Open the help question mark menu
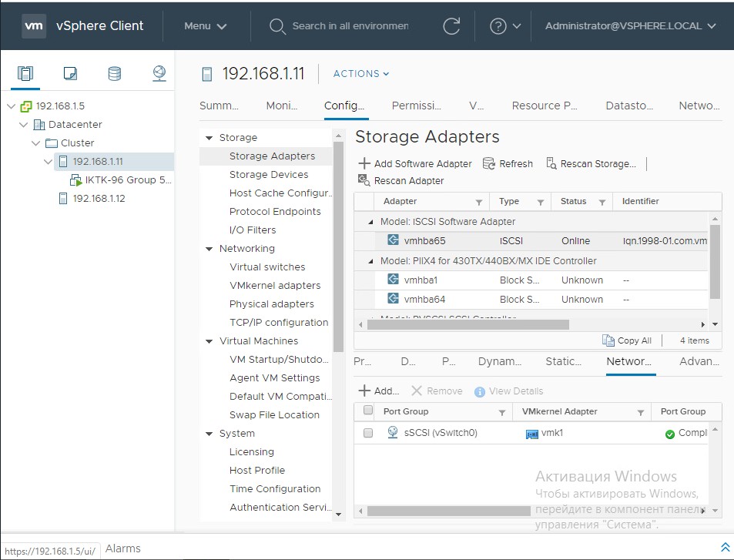 click(504, 25)
